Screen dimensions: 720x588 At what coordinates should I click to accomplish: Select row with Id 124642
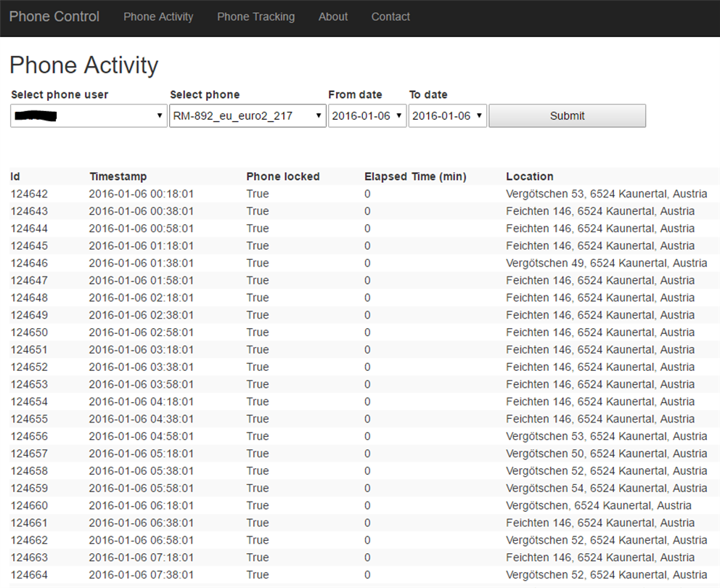click(x=30, y=194)
